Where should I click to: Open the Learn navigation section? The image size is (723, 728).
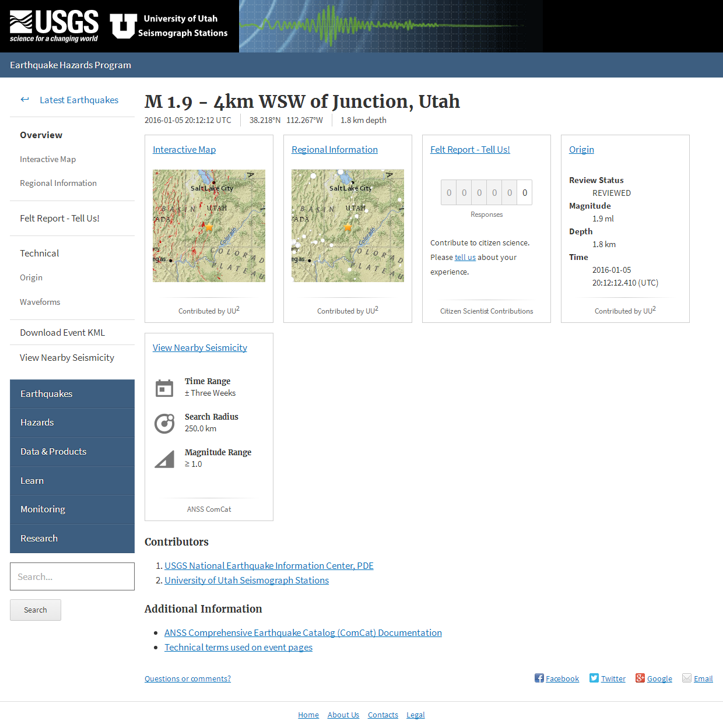coord(72,481)
